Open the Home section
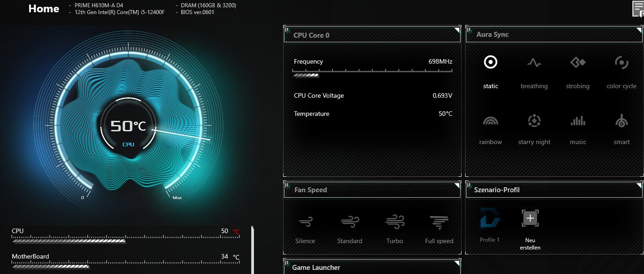This screenshot has width=644, height=274. (x=43, y=9)
